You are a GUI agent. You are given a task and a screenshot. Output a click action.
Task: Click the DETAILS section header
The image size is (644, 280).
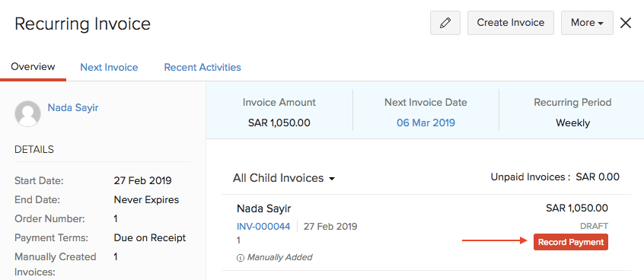(x=34, y=149)
